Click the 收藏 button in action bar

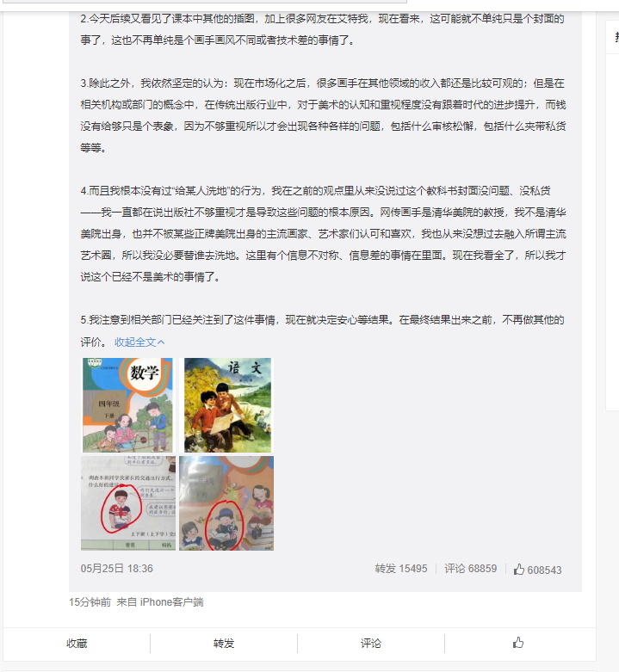77,644
